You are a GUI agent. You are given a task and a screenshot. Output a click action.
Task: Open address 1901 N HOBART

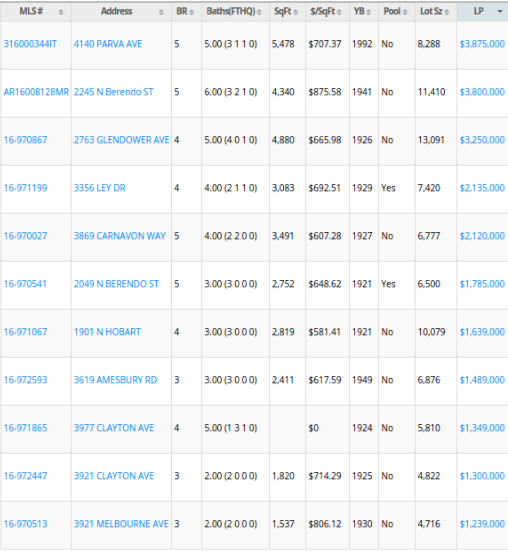(x=107, y=332)
